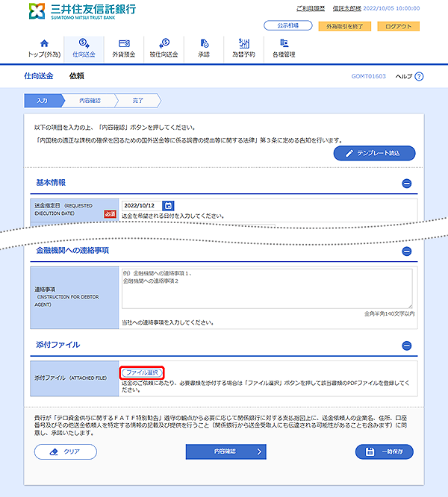Open the calendar picker icon

(168, 206)
